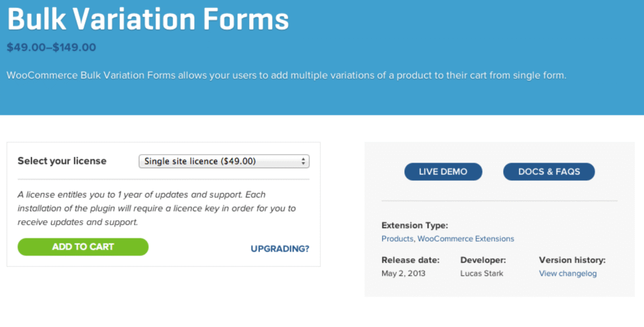The width and height of the screenshot is (644, 327).
Task: Click the Version history label
Action: tap(572, 260)
